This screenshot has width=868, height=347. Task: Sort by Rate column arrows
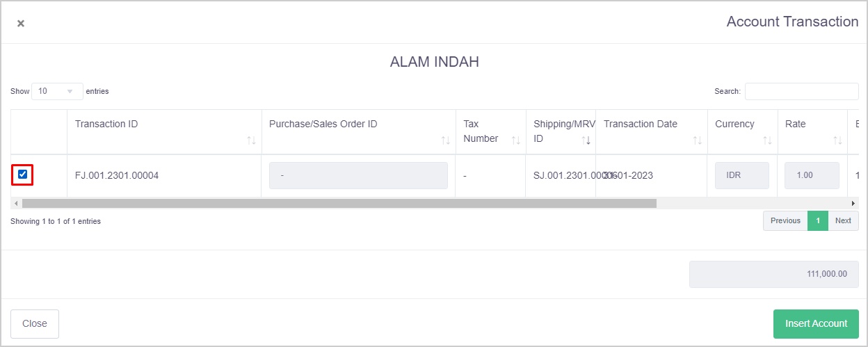(x=837, y=140)
